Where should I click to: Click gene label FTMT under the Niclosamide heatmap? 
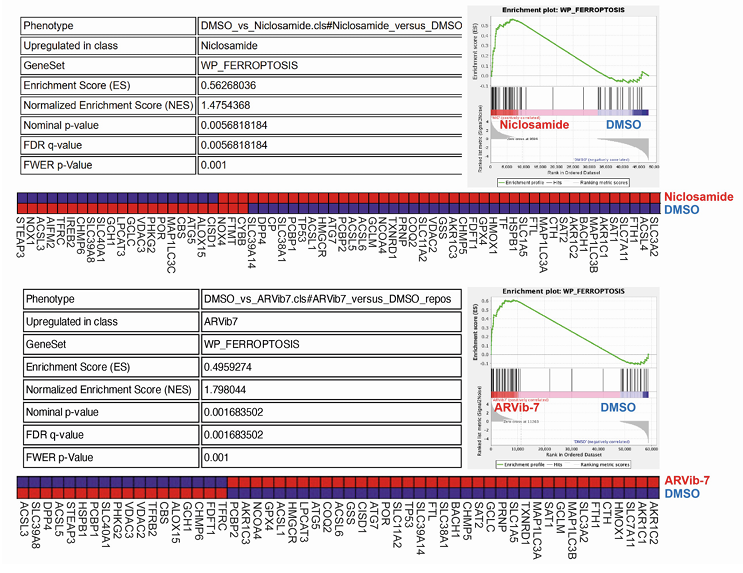tap(233, 230)
